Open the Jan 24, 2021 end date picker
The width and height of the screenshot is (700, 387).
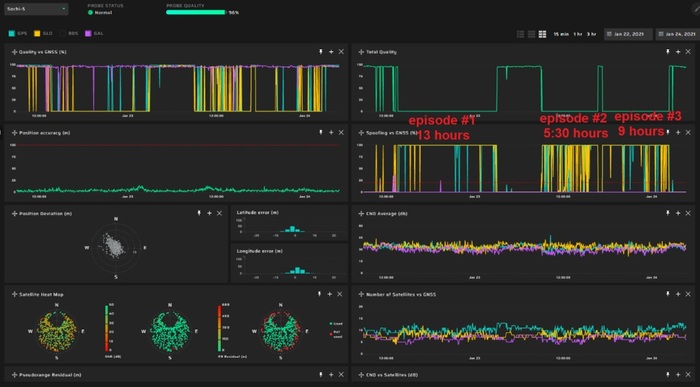pyautogui.click(x=678, y=34)
